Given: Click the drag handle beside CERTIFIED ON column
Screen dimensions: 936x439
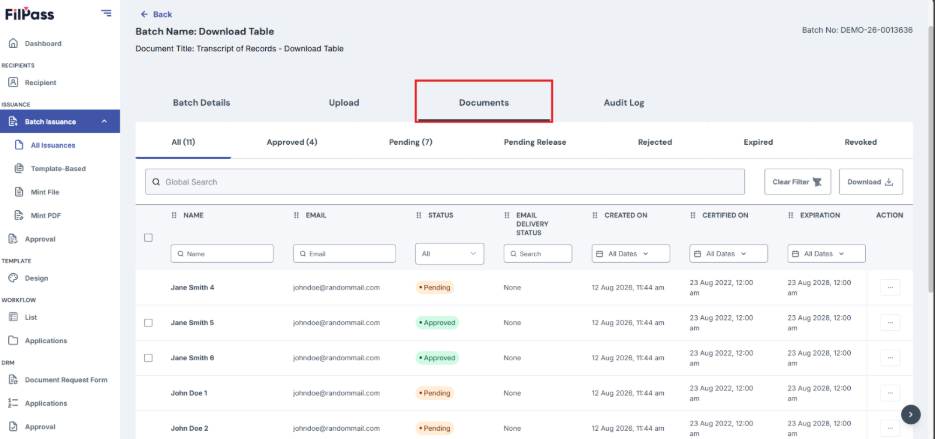Looking at the screenshot, I should click(693, 215).
